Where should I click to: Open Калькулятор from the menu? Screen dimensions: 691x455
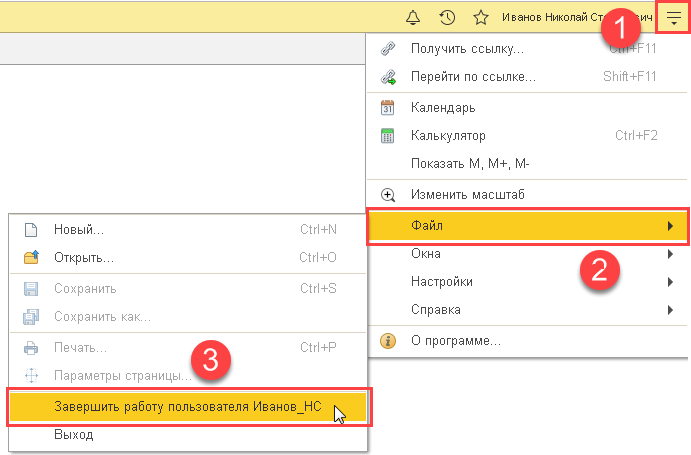(x=527, y=136)
